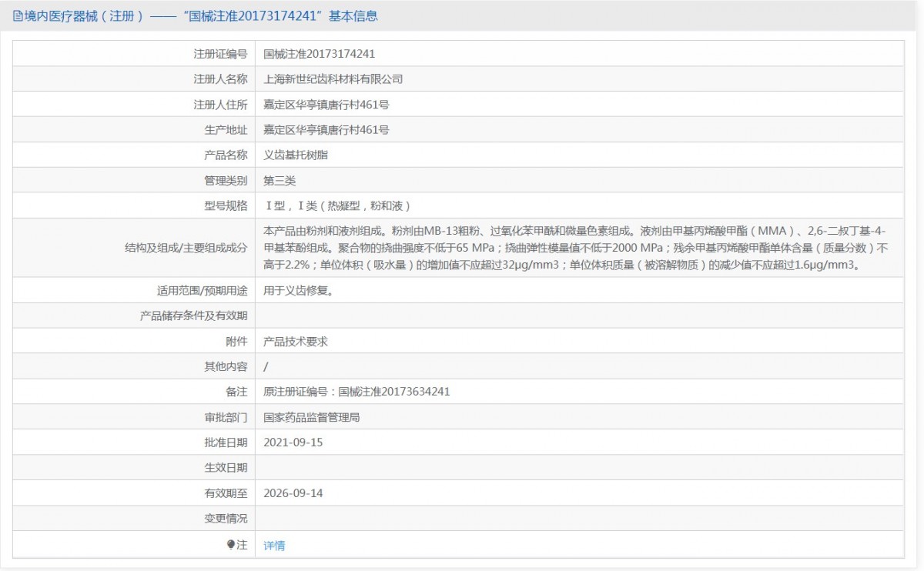Click the slash value in the 其他内容 row

coord(266,367)
